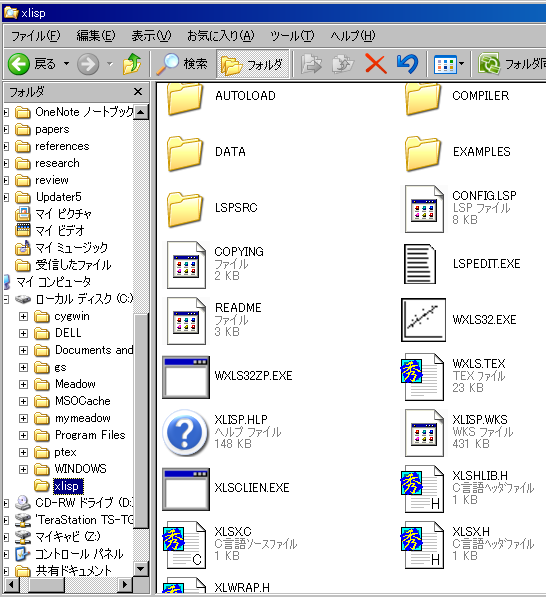Expand the cygwin tree node
This screenshot has width=546, height=597.
point(24,316)
